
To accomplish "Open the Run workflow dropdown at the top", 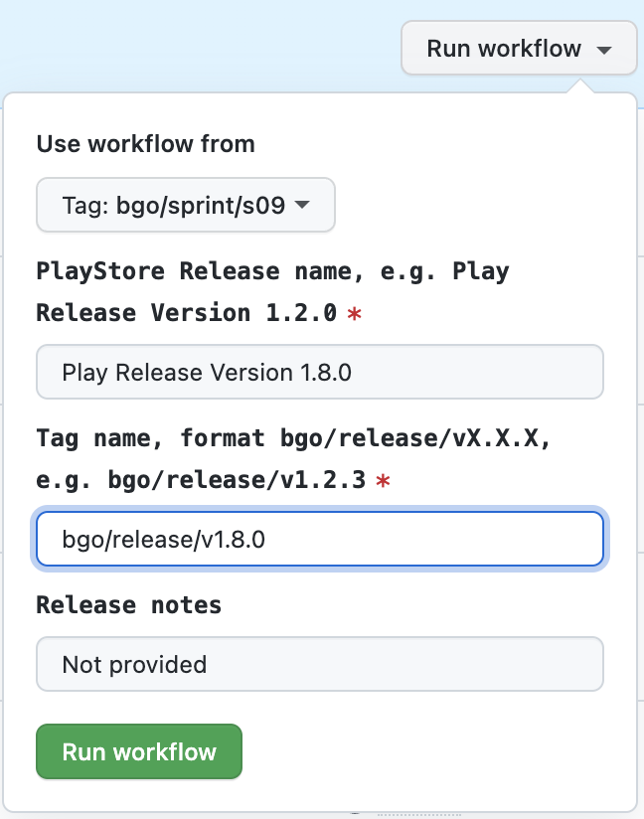I will click(518, 48).
